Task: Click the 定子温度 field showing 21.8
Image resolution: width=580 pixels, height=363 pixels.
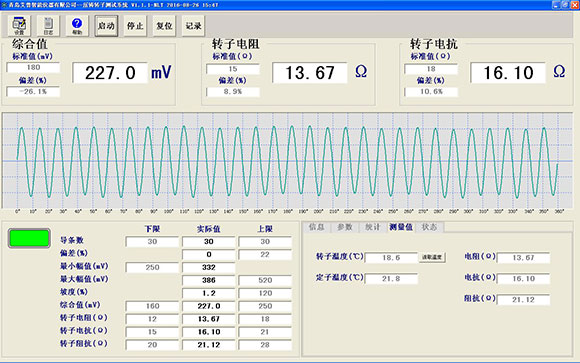Action: [x=391, y=278]
